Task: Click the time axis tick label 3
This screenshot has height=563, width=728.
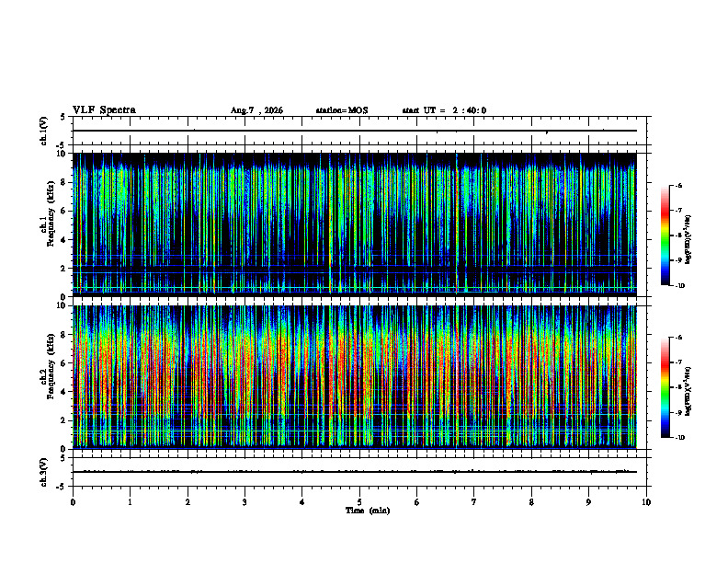Action: pyautogui.click(x=245, y=502)
